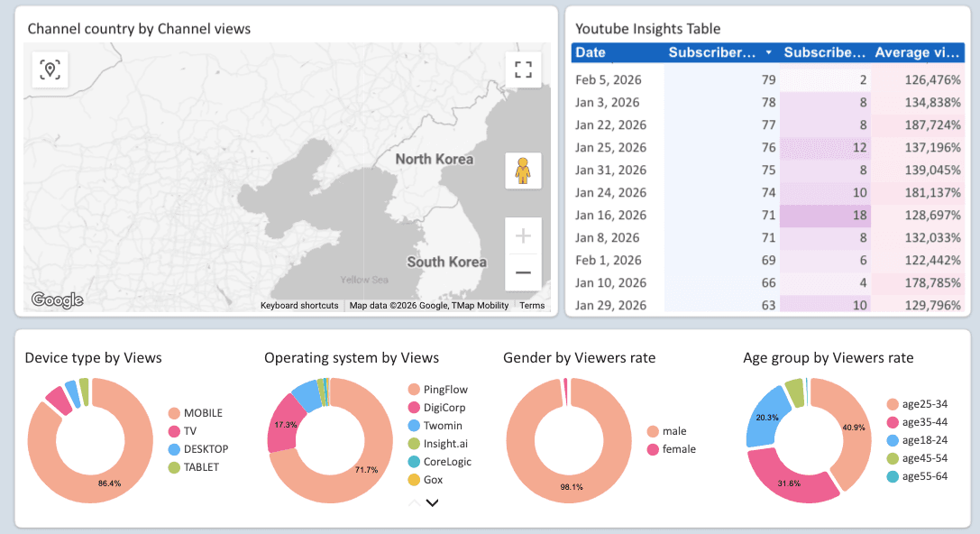
Task: Open the Terms link on the map
Action: (x=532, y=305)
